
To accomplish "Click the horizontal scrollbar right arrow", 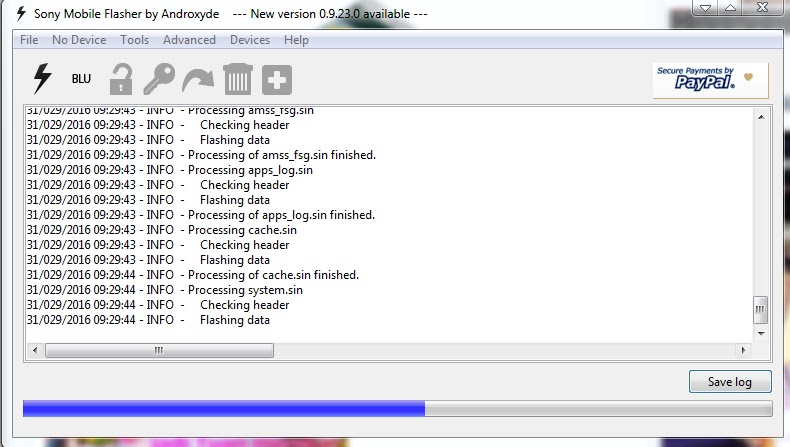I will click(x=743, y=350).
